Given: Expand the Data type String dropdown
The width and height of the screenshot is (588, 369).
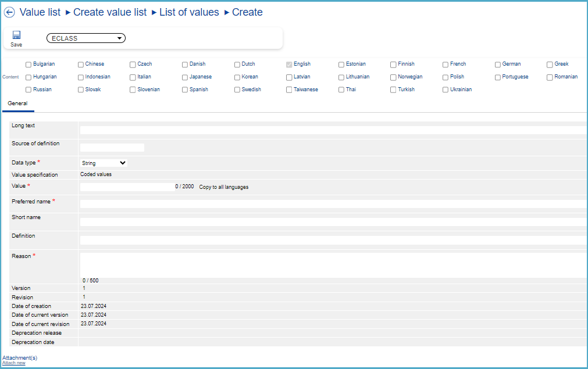Looking at the screenshot, I should coord(104,163).
